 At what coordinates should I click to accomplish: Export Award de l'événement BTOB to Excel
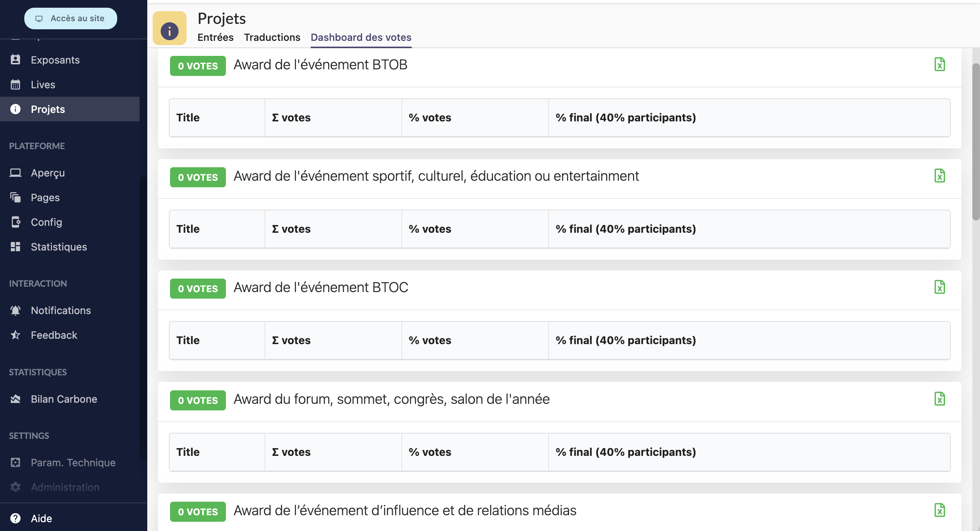[x=940, y=64]
